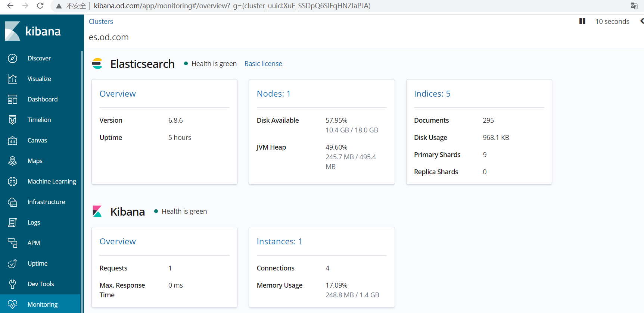
Task: Click Connections value 4
Action: click(327, 268)
